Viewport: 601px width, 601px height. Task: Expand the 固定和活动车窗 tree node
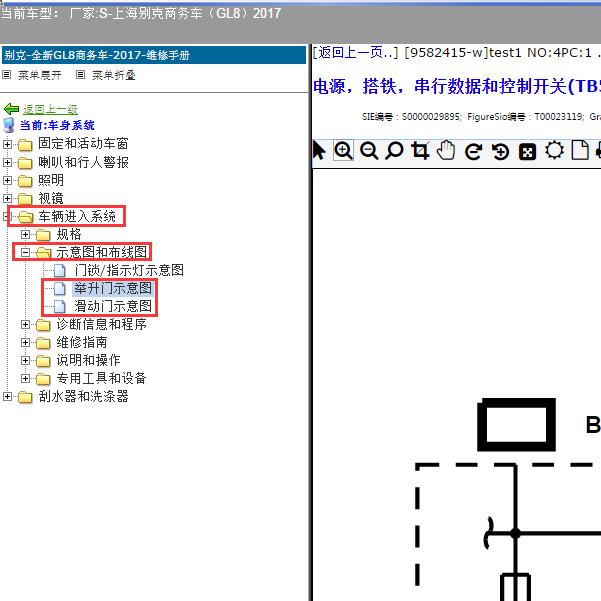7,145
